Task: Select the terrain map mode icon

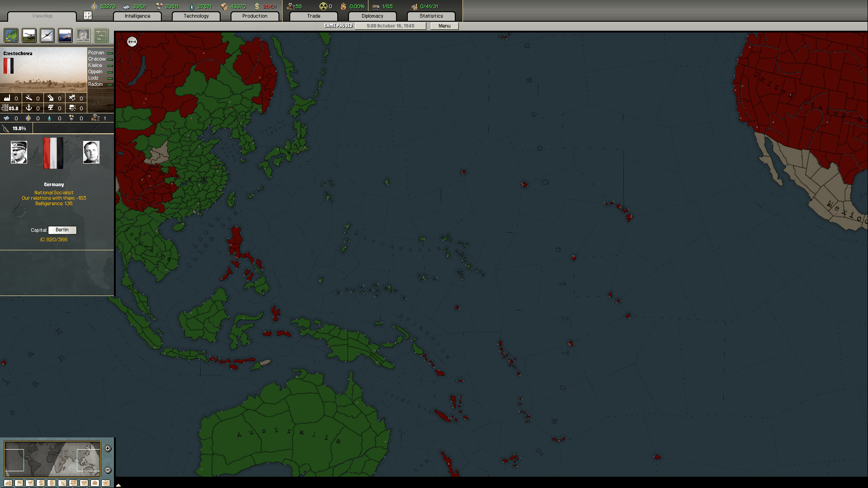Action: (8, 483)
